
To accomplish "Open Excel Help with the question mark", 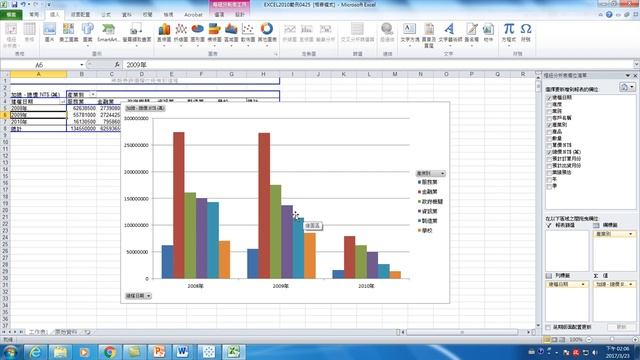I will point(609,14).
